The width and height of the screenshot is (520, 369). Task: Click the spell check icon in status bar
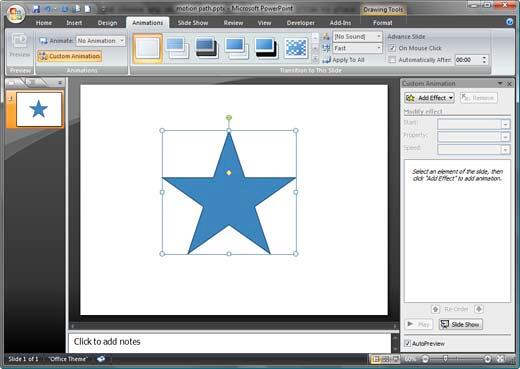pyautogui.click(x=101, y=359)
